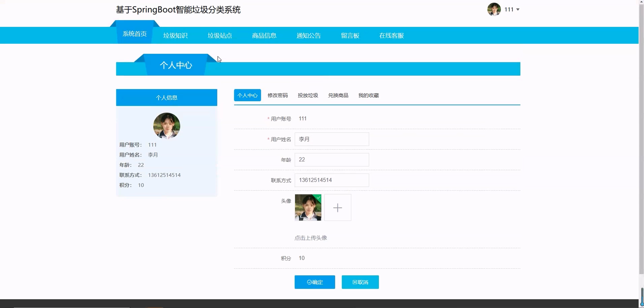Go to 垃圾知识 in navigation bar
Screen dimensions: 644x308
click(x=175, y=35)
